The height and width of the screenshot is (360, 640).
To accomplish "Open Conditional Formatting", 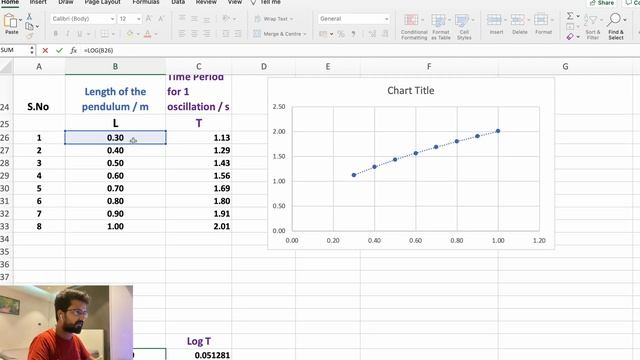I will (414, 27).
